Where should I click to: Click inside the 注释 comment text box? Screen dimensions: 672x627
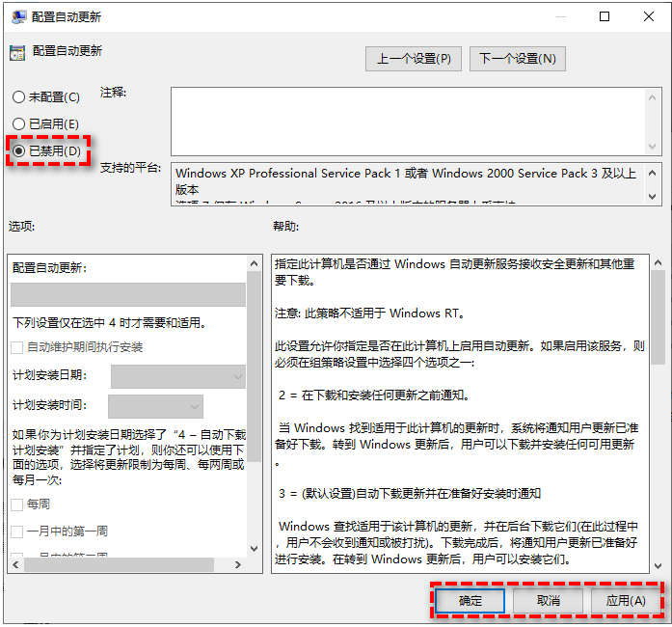pyautogui.click(x=408, y=122)
